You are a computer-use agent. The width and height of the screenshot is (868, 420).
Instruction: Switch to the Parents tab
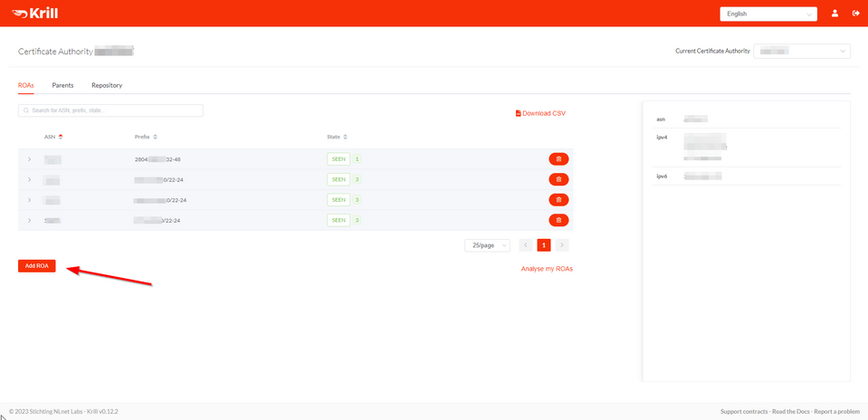[x=62, y=85]
